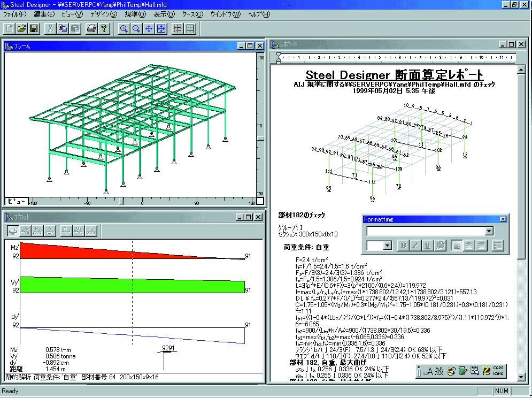The width and height of the screenshot is (532, 398).
Task: Center text in Formatting palette
Action: (469, 245)
